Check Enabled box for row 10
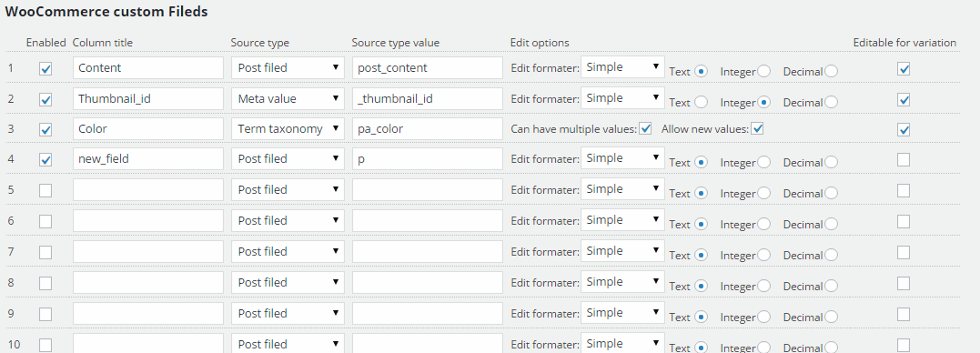Image resolution: width=980 pixels, height=353 pixels. tap(45, 345)
